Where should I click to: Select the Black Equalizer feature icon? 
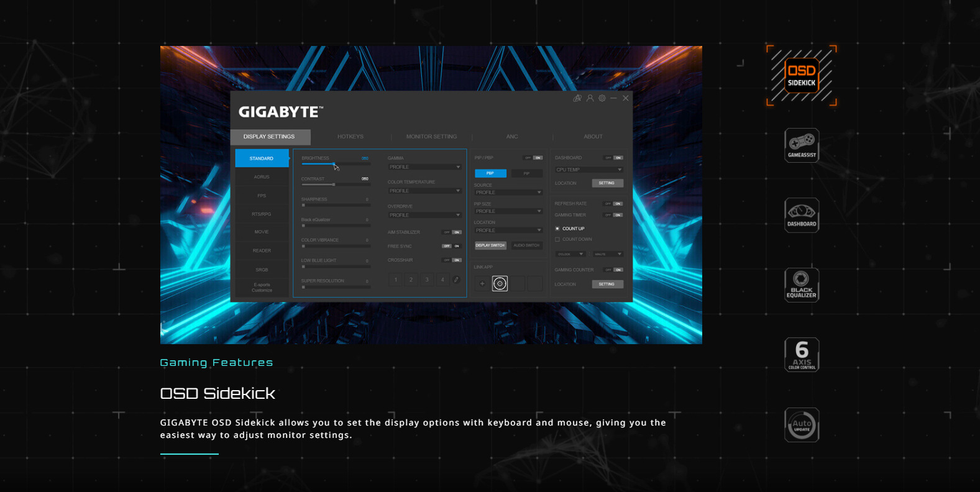[802, 285]
